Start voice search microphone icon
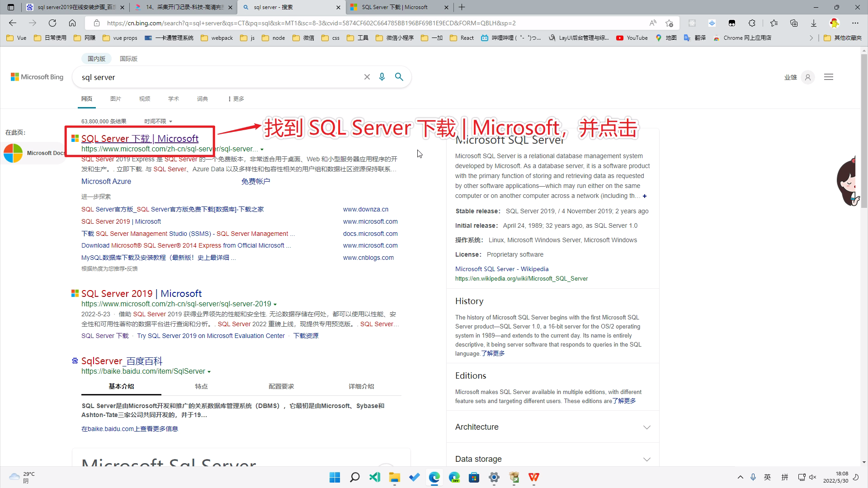 coord(382,77)
